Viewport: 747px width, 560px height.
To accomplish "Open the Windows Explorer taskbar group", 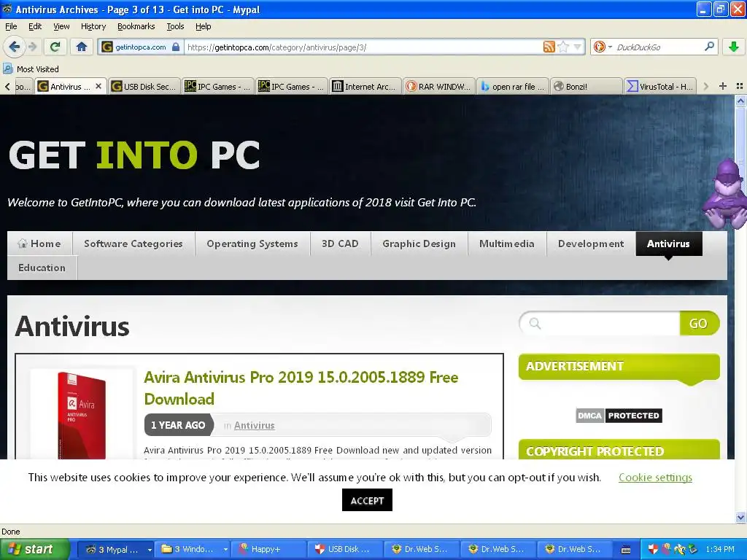I will (x=194, y=549).
